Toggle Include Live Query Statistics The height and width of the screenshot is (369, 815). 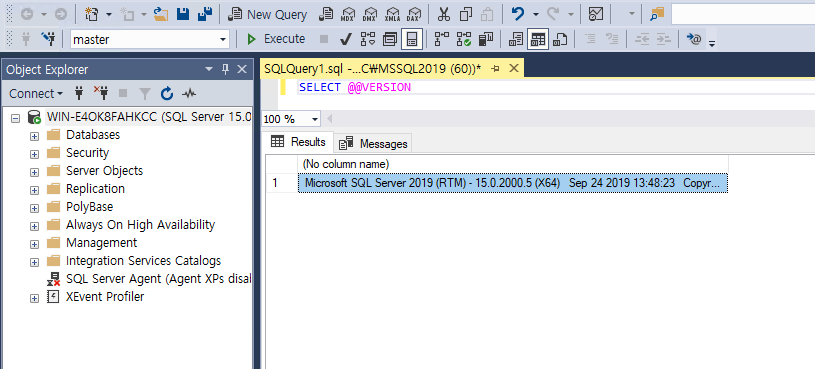(464, 39)
